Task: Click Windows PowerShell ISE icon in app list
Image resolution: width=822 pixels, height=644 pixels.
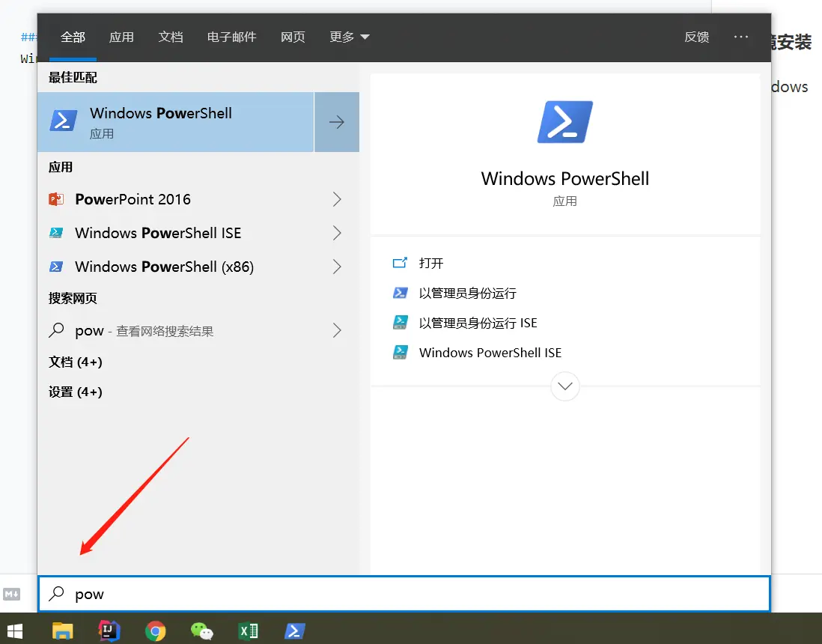Action: (x=56, y=233)
